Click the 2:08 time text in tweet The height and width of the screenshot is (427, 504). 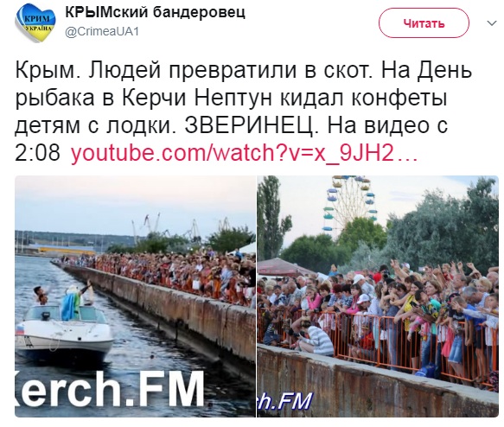37,152
